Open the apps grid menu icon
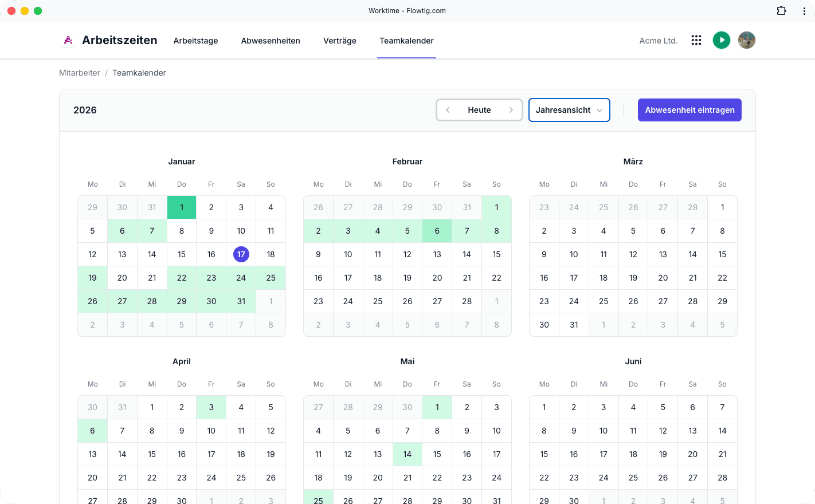This screenshot has height=504, width=815. coord(696,40)
